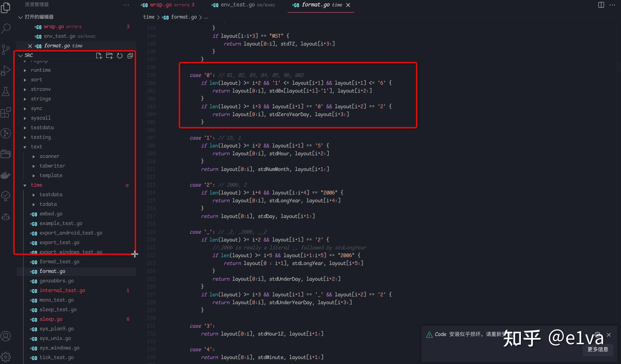Open the Docker panel
621x364 pixels.
[6, 175]
